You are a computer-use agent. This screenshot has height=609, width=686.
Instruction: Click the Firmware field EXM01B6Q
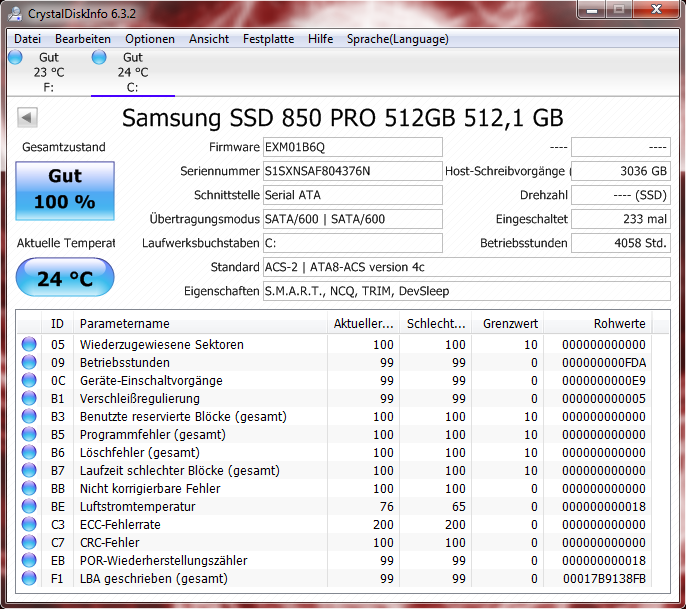point(353,147)
